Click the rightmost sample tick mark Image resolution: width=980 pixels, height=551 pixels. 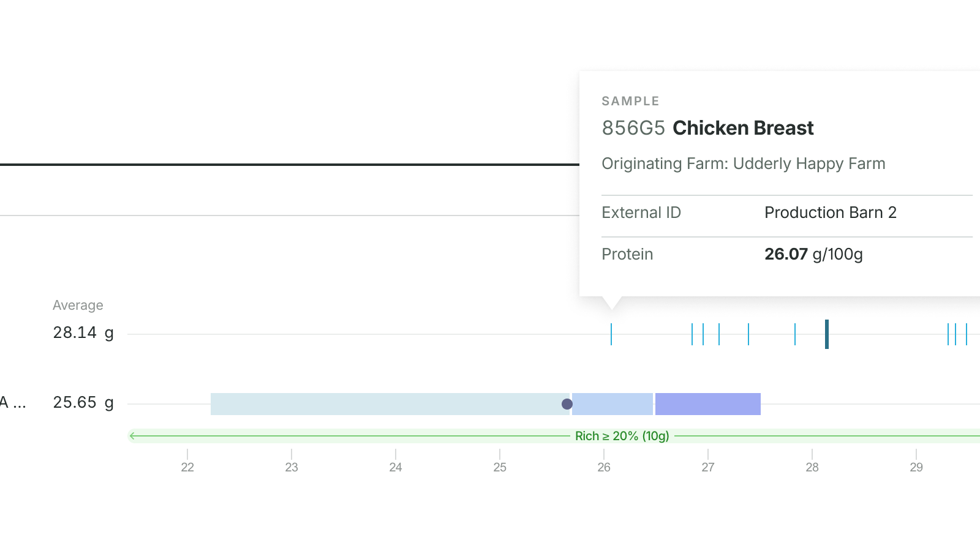(x=967, y=334)
